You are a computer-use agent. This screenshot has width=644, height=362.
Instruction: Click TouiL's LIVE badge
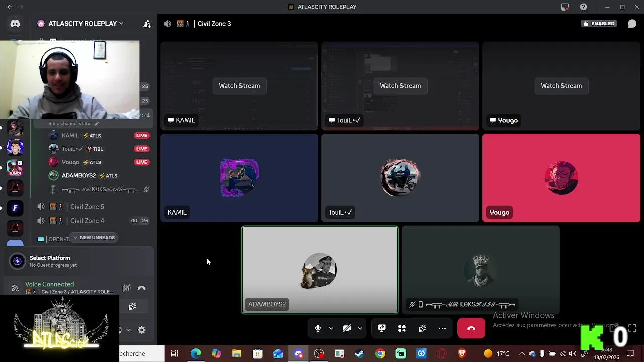point(142,149)
